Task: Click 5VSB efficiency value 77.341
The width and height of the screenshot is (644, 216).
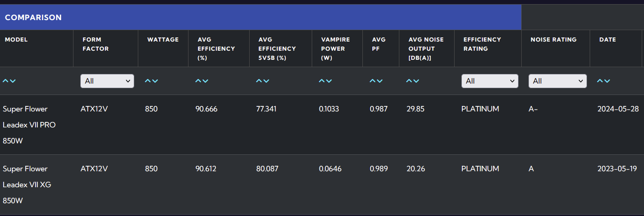Action: (x=267, y=109)
